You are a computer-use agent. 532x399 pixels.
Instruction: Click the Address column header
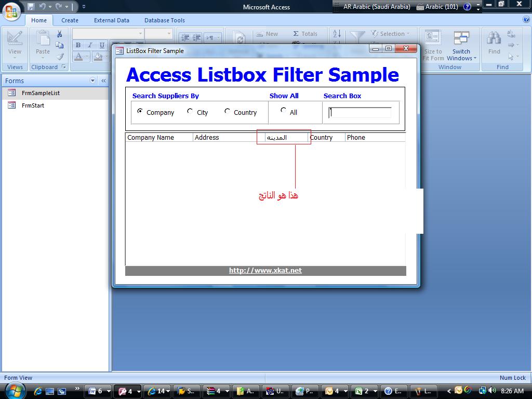pos(229,137)
